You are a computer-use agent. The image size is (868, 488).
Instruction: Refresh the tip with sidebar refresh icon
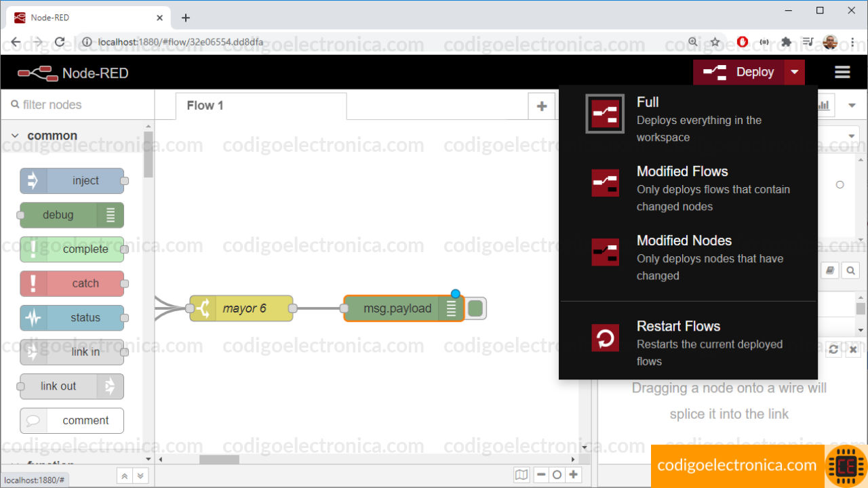[833, 349]
